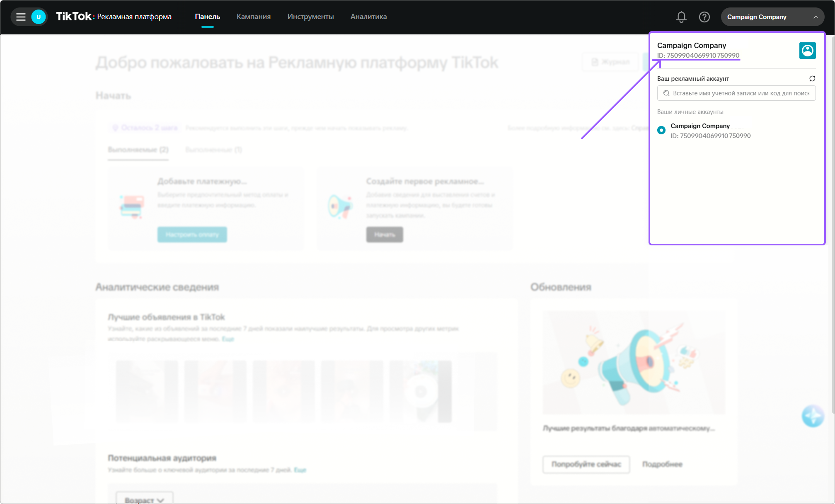Select the Выполненные (1) tab
The height and width of the screenshot is (504, 835).
pyautogui.click(x=214, y=150)
